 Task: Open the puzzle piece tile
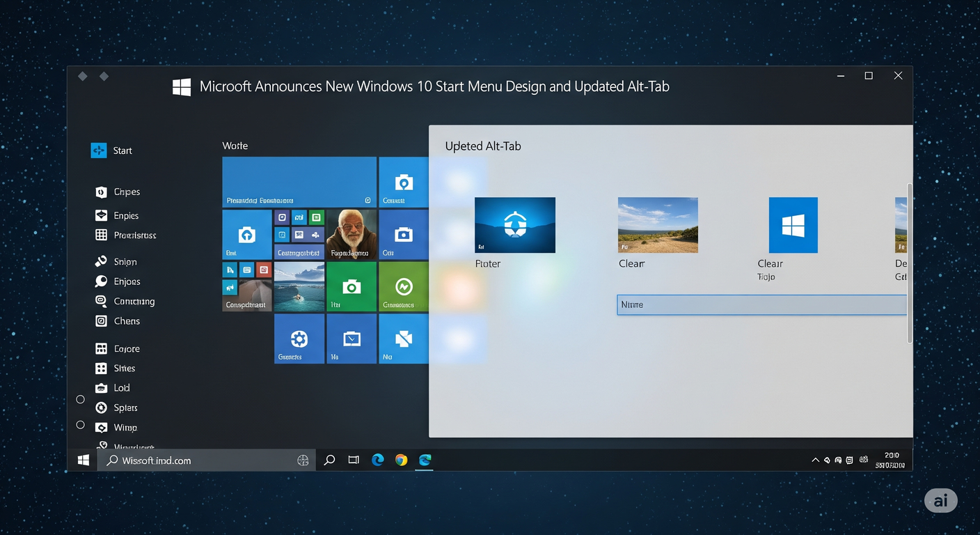[x=404, y=339]
